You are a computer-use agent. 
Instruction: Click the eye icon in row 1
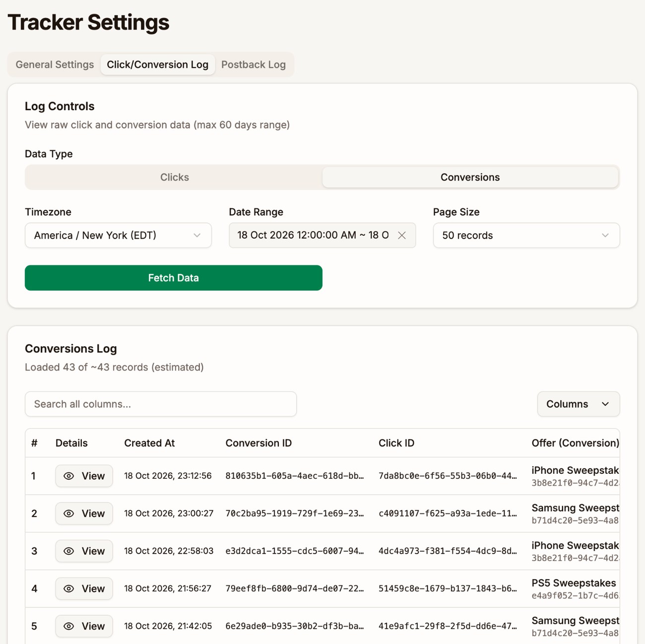(x=69, y=476)
